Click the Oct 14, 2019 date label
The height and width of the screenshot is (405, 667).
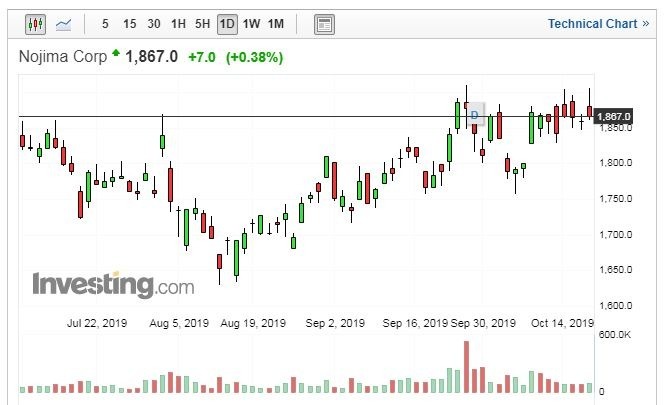pos(562,323)
